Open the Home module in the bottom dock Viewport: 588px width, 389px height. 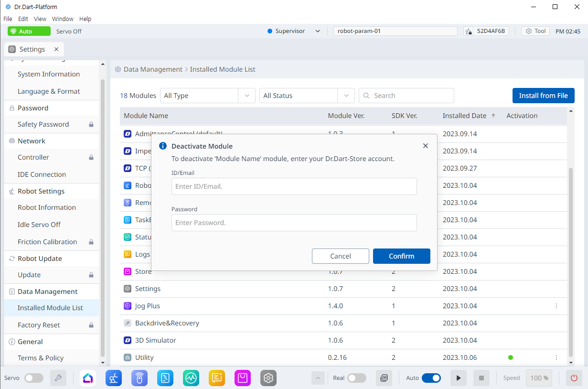coord(88,378)
